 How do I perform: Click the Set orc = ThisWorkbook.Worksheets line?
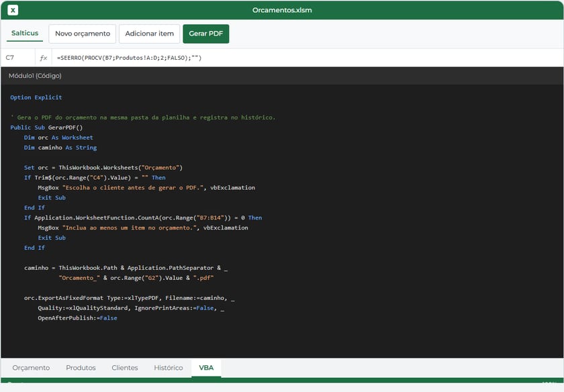103,168
